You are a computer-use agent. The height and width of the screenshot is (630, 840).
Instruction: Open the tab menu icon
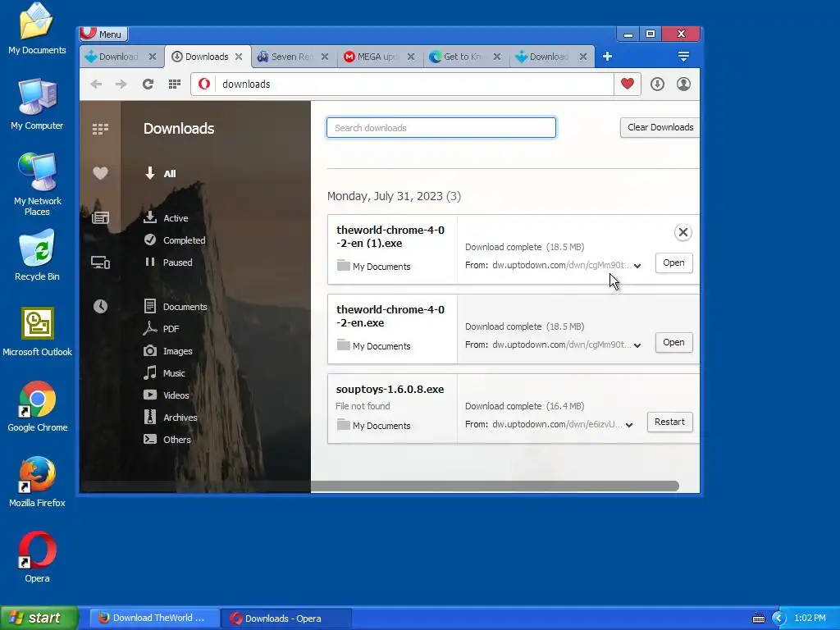pos(683,57)
